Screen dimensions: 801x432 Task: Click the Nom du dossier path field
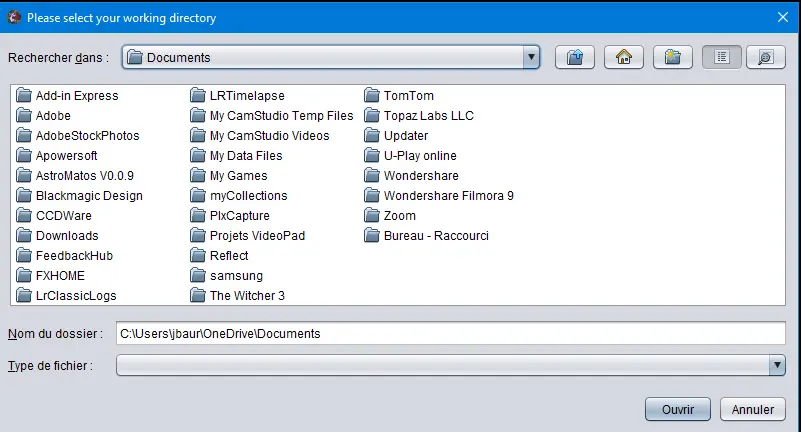pyautogui.click(x=451, y=333)
